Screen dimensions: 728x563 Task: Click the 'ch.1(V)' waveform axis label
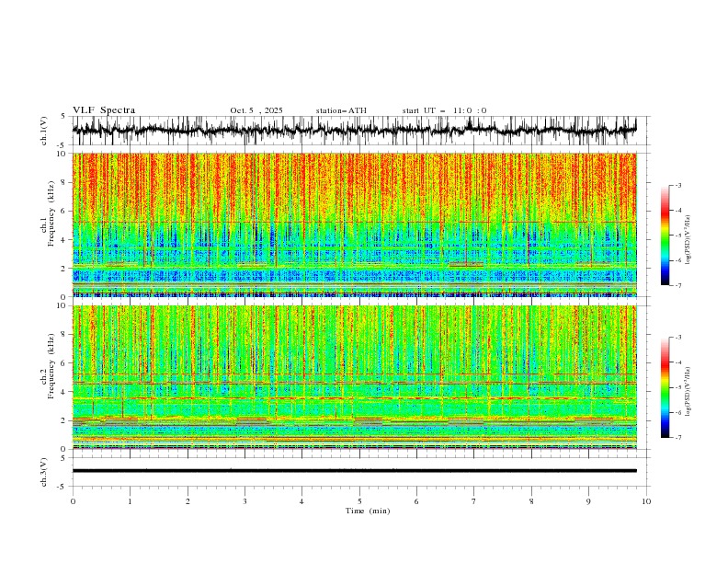44,131
